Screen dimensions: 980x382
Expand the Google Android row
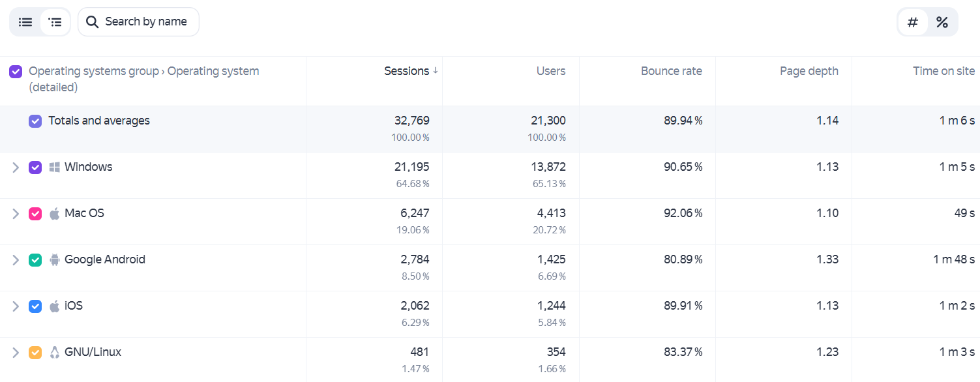point(16,260)
